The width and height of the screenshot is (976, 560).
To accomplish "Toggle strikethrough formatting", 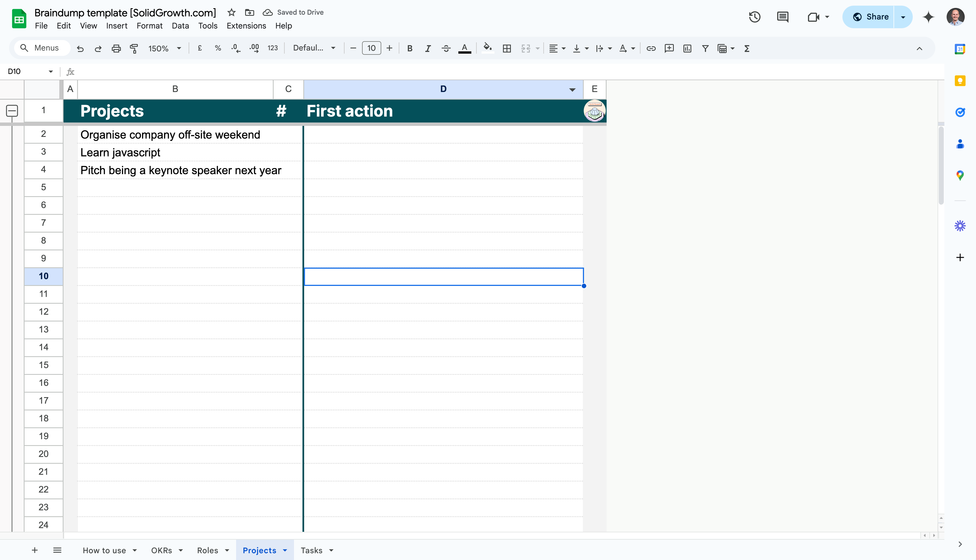I will [x=446, y=49].
